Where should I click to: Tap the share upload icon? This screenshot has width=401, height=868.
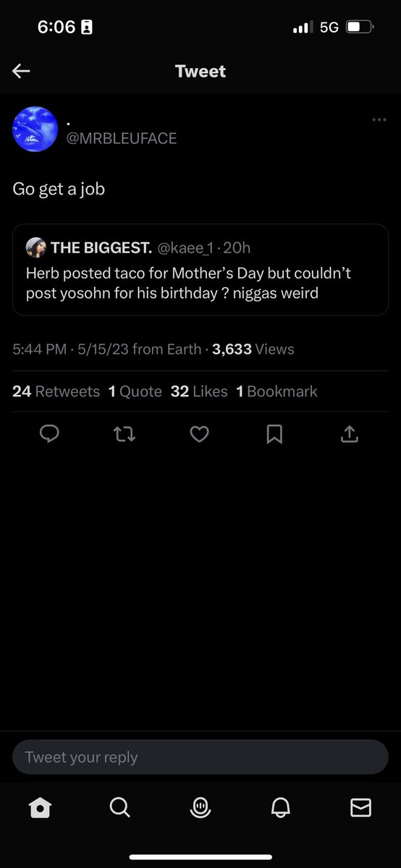(x=349, y=433)
